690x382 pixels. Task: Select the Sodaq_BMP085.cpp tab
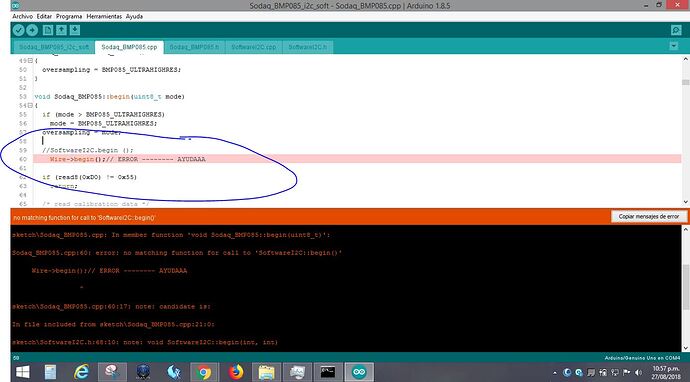click(129, 47)
